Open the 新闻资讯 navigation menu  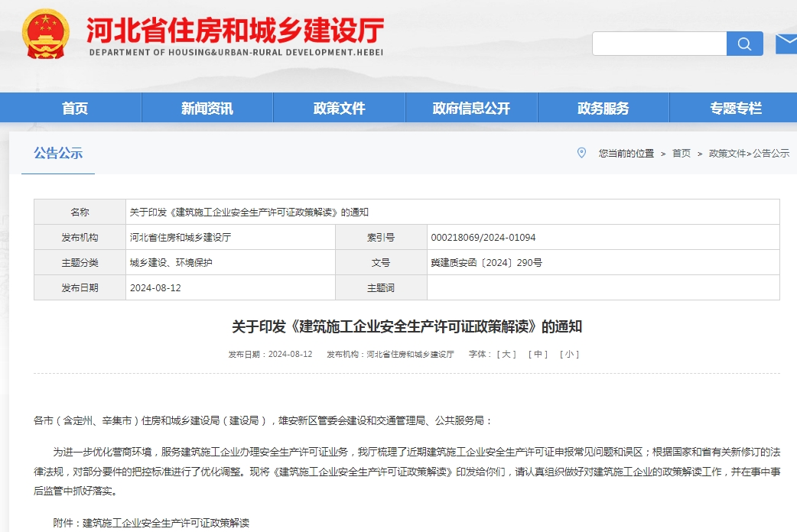coord(207,108)
